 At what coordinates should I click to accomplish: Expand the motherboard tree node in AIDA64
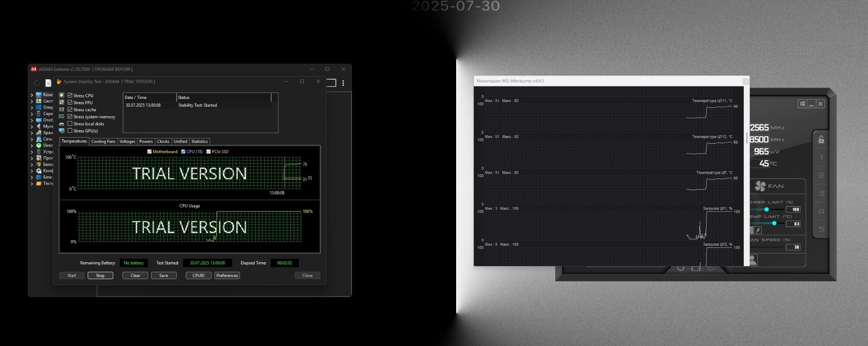point(32,101)
